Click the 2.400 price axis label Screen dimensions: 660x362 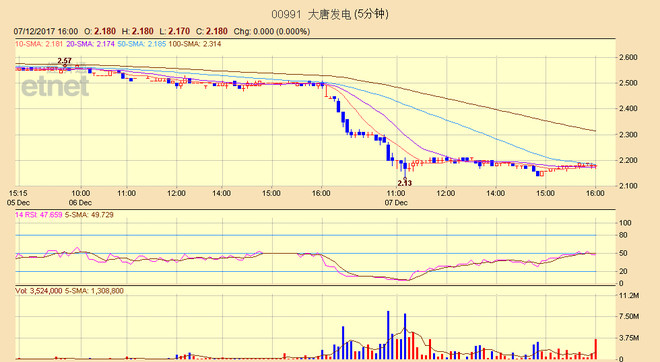628,109
